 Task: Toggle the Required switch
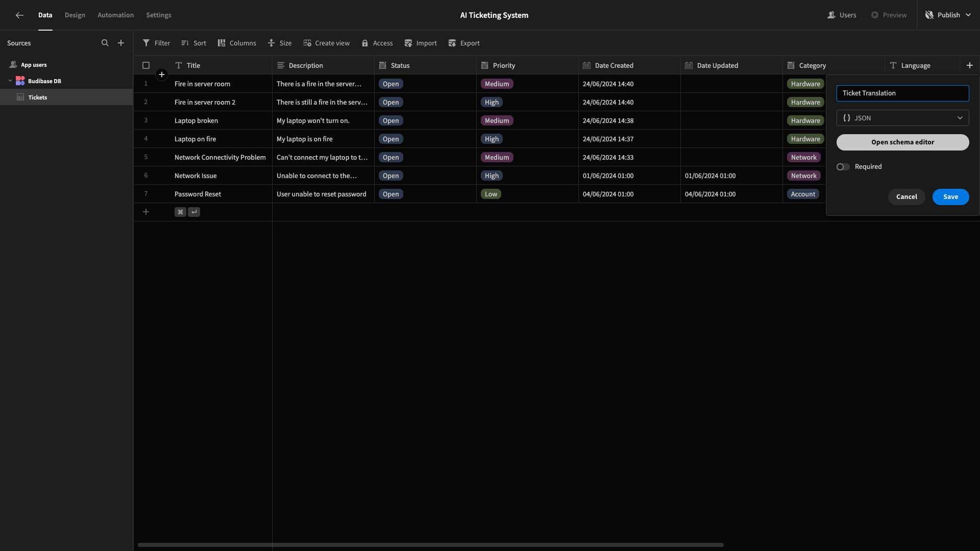coord(843,167)
